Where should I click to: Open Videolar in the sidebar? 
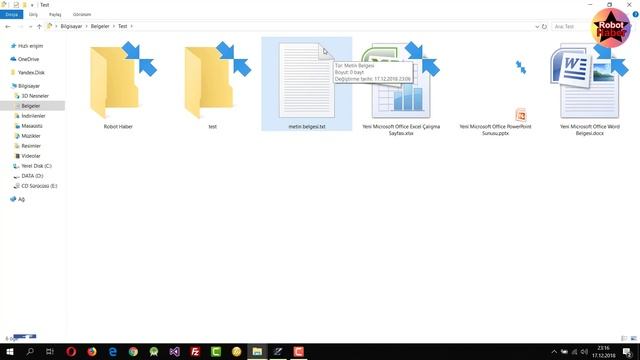click(x=28, y=156)
